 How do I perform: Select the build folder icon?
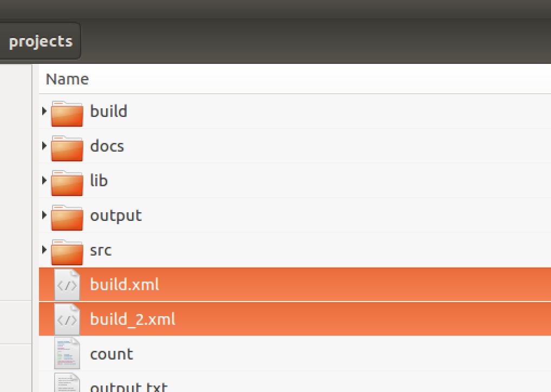(67, 114)
